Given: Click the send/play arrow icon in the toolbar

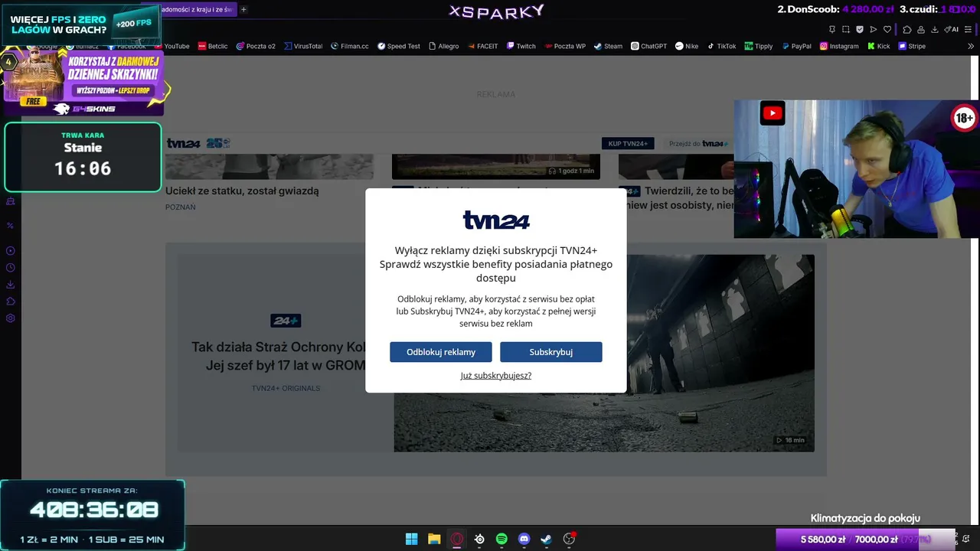Looking at the screenshot, I should [x=874, y=29].
